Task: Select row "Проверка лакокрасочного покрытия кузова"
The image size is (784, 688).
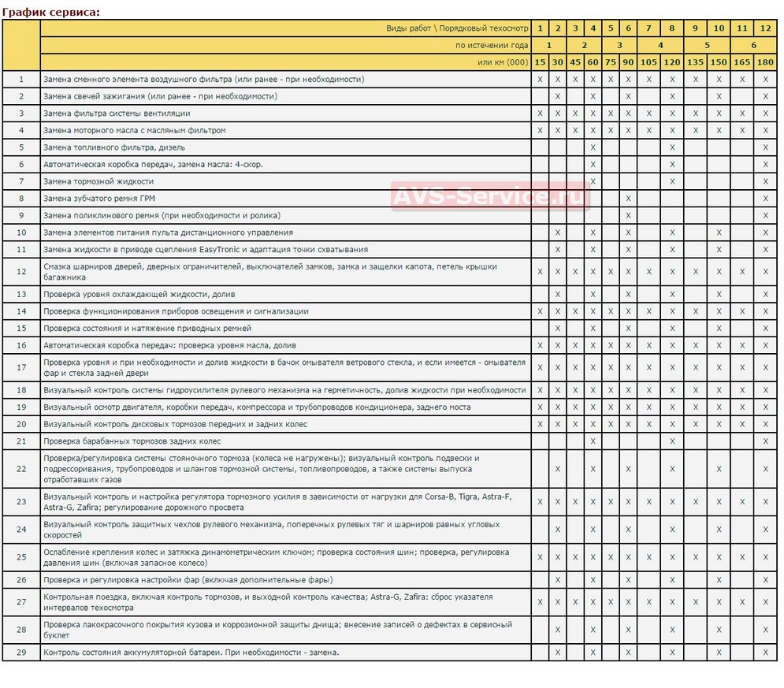Action: [x=390, y=630]
